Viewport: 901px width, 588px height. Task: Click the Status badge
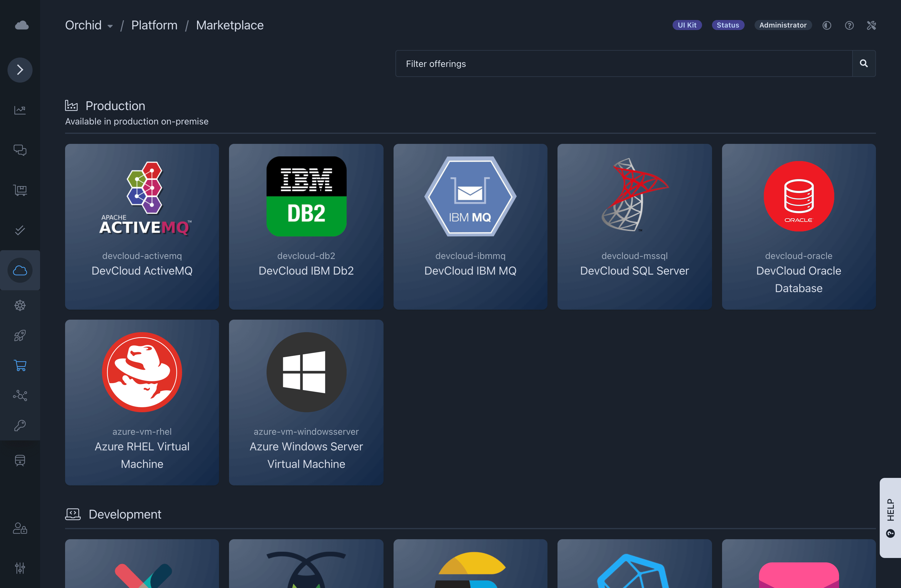pyautogui.click(x=728, y=25)
